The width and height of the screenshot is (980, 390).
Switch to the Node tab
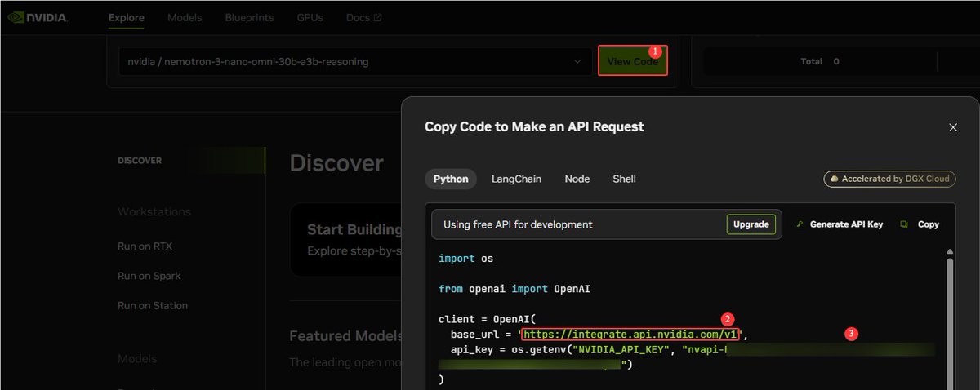(x=577, y=179)
